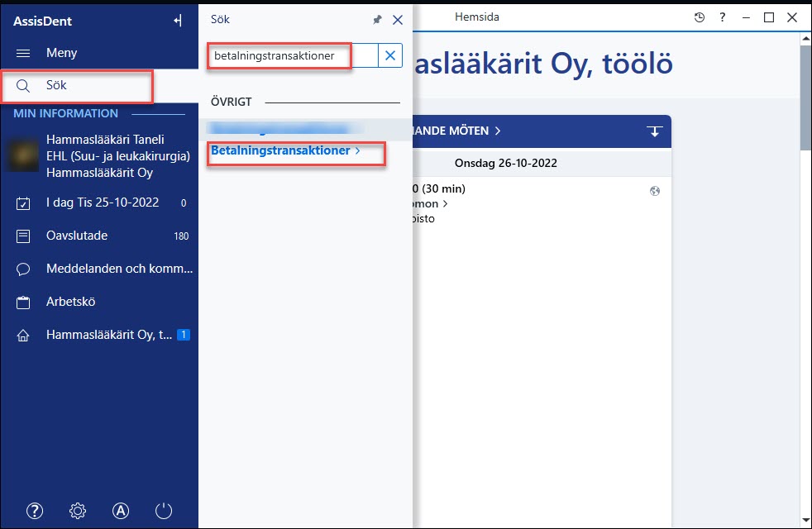Open settings gear icon in sidebar footer
Image resolution: width=812 pixels, height=529 pixels.
point(78,511)
